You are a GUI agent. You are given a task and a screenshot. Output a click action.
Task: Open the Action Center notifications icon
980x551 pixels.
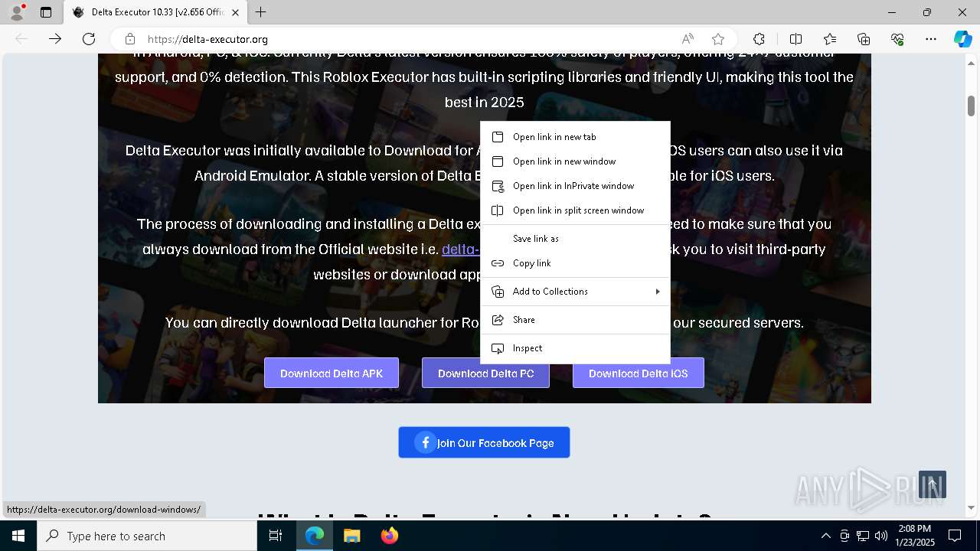(955, 536)
